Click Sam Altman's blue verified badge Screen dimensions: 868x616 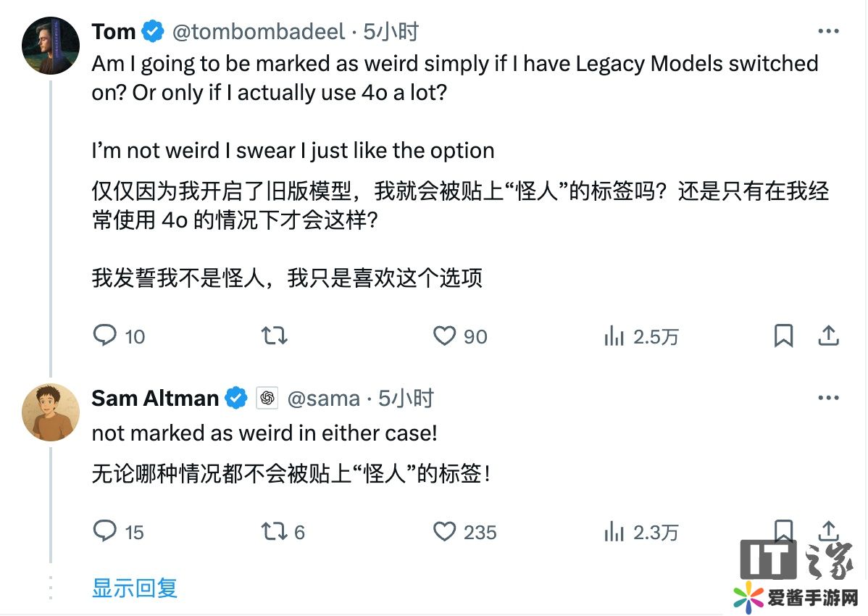(235, 398)
